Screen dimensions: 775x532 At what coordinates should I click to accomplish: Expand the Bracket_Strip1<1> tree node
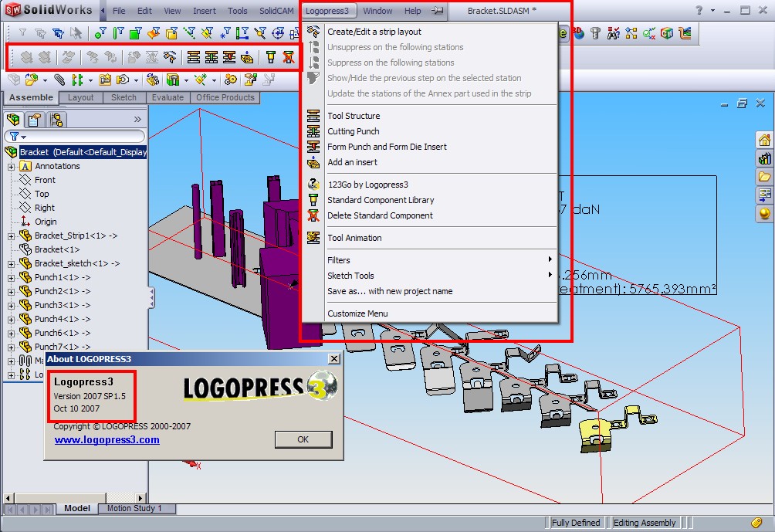click(x=12, y=236)
